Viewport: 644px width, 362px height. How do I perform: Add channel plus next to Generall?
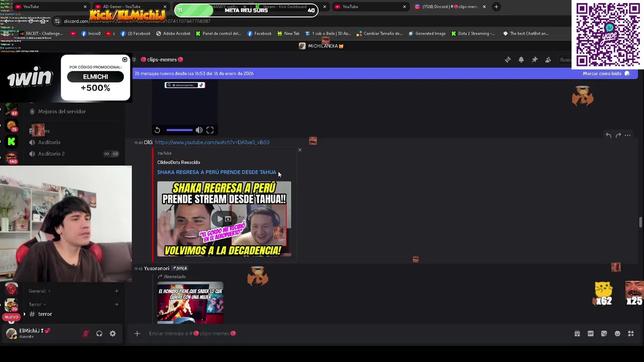(116, 291)
